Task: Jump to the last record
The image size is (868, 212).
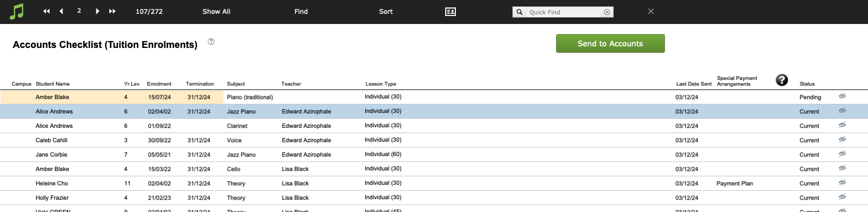Action: 112,11
